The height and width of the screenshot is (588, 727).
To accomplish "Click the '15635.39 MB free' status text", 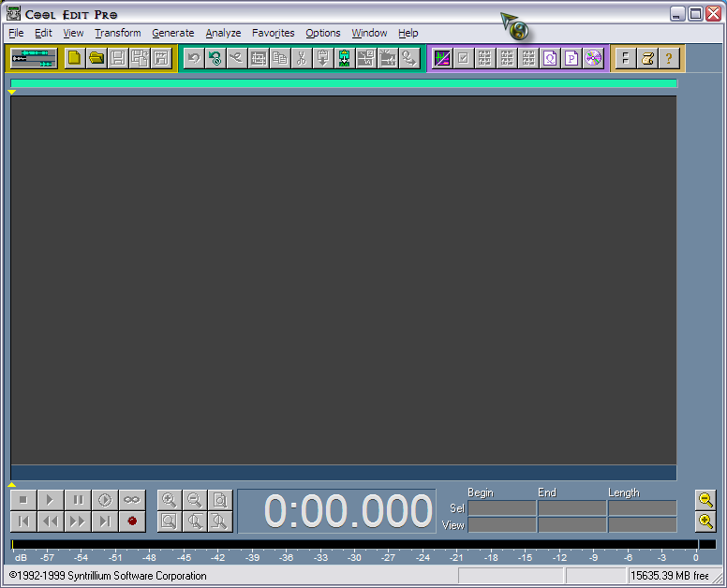I will [670, 576].
